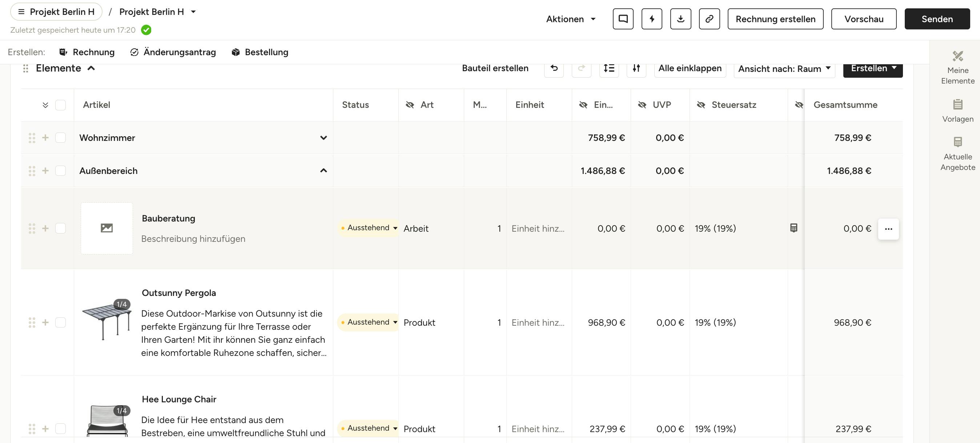980x443 pixels.
Task: Tick the Wohnzimmer row checkbox
Action: [x=60, y=138]
